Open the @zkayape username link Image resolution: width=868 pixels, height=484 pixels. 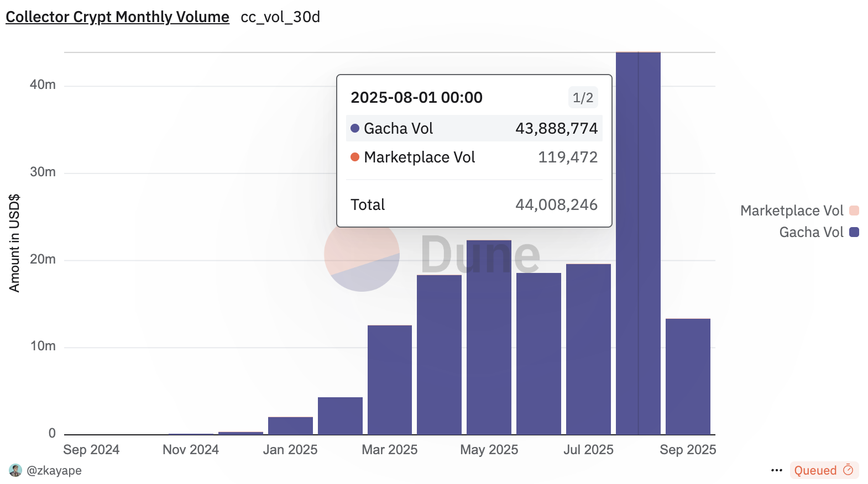point(54,470)
